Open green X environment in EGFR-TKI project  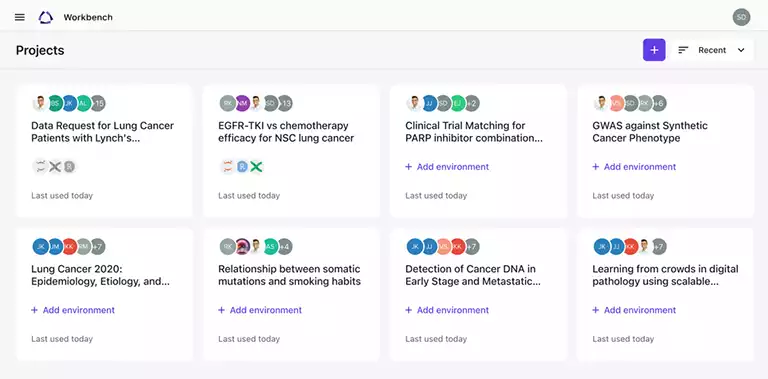click(256, 167)
